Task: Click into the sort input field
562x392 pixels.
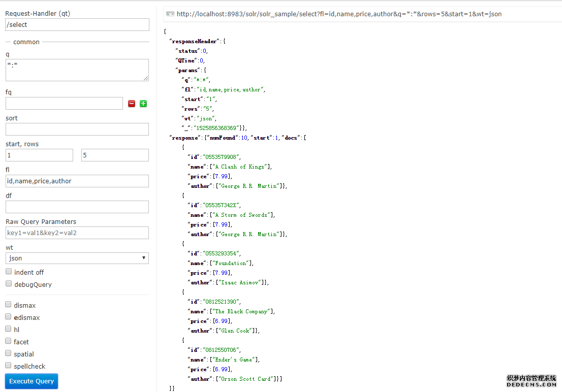Action: (x=77, y=129)
